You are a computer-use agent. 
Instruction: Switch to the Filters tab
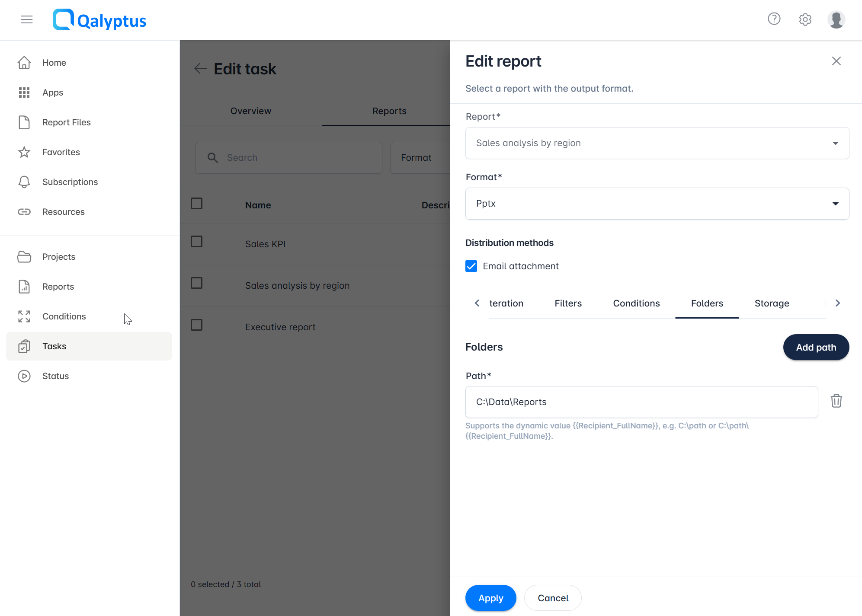568,303
